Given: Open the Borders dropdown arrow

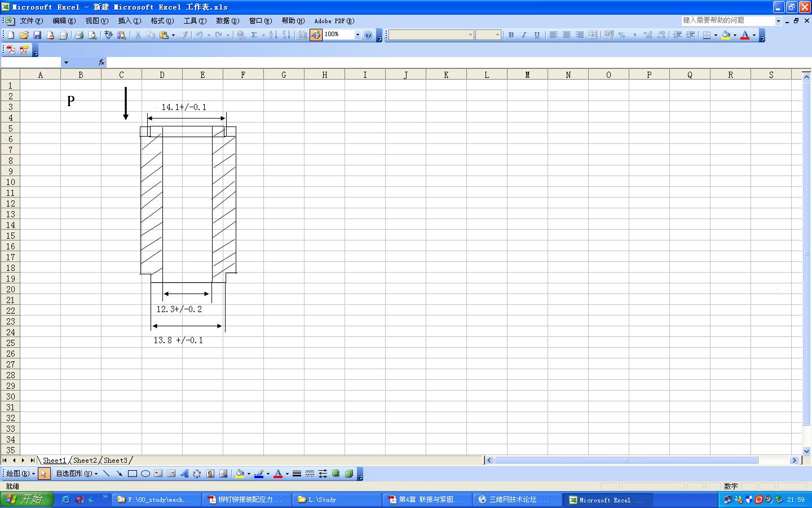Looking at the screenshot, I should pos(716,35).
